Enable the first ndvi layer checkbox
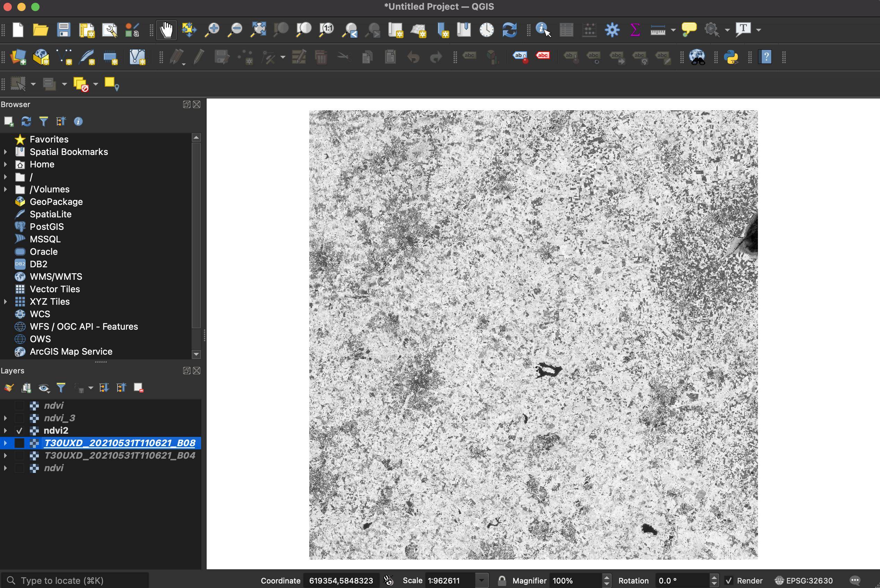 (19, 405)
